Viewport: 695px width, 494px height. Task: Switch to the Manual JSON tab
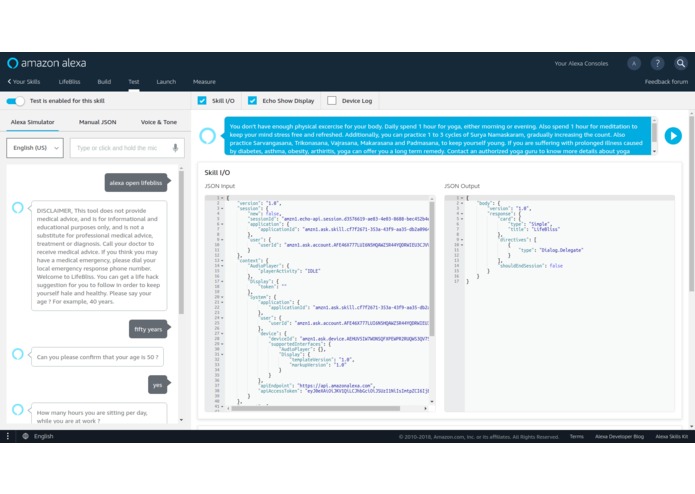(x=98, y=122)
